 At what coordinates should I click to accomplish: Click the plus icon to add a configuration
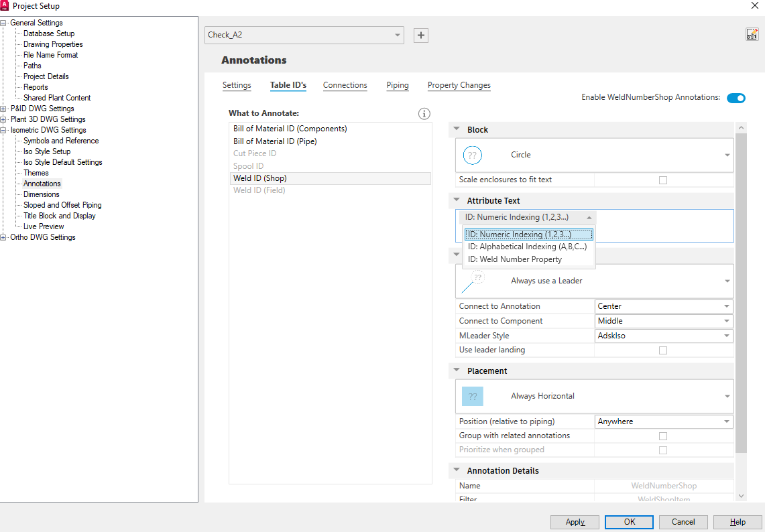[x=420, y=35]
